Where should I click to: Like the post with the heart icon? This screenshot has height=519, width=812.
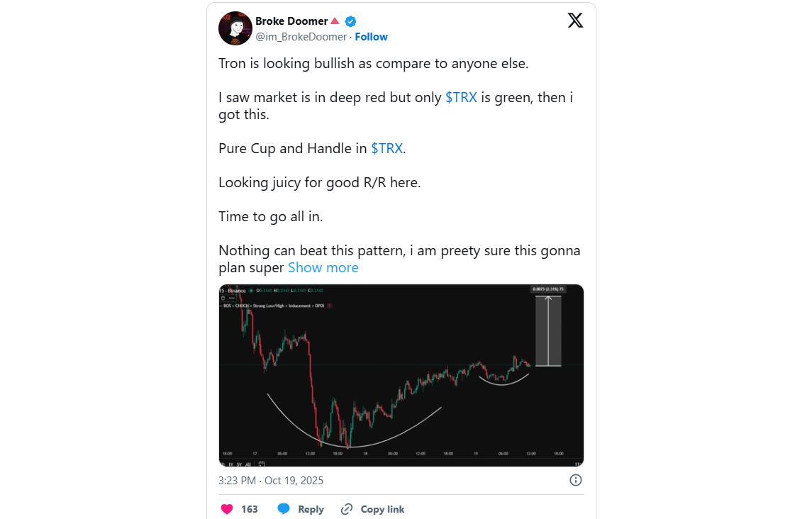point(227,509)
